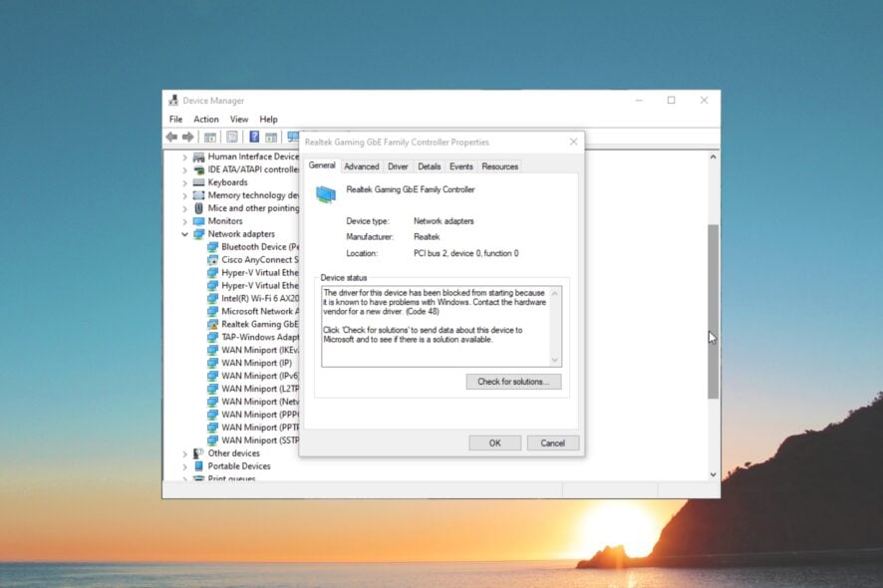This screenshot has width=883, height=588.
Task: Click the Forward arrow in Device Manager toolbar
Action: click(188, 137)
